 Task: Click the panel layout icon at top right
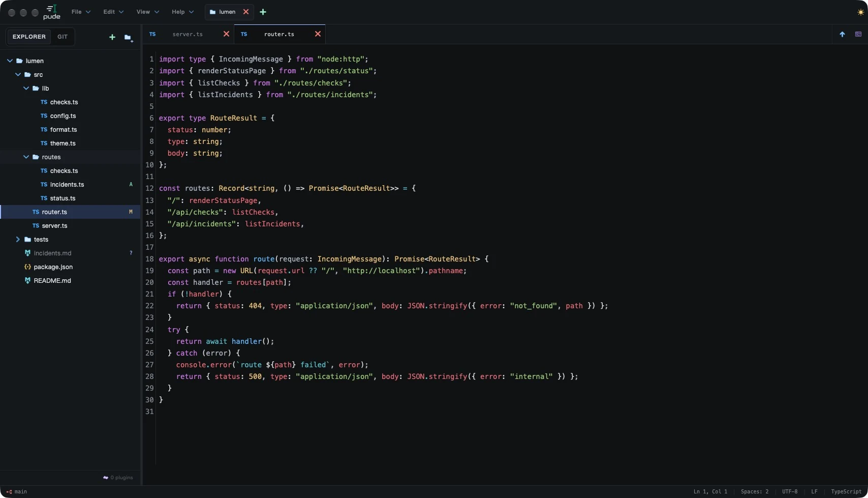click(x=858, y=34)
